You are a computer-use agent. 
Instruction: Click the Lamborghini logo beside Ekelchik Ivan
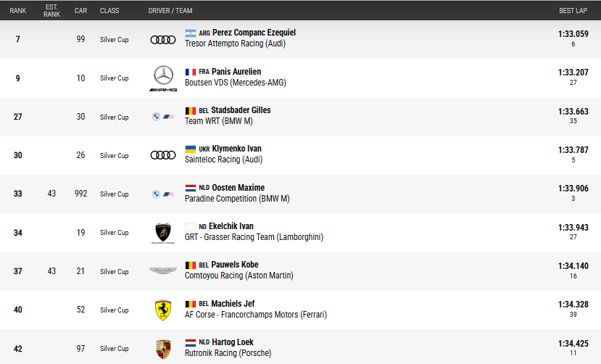162,233
